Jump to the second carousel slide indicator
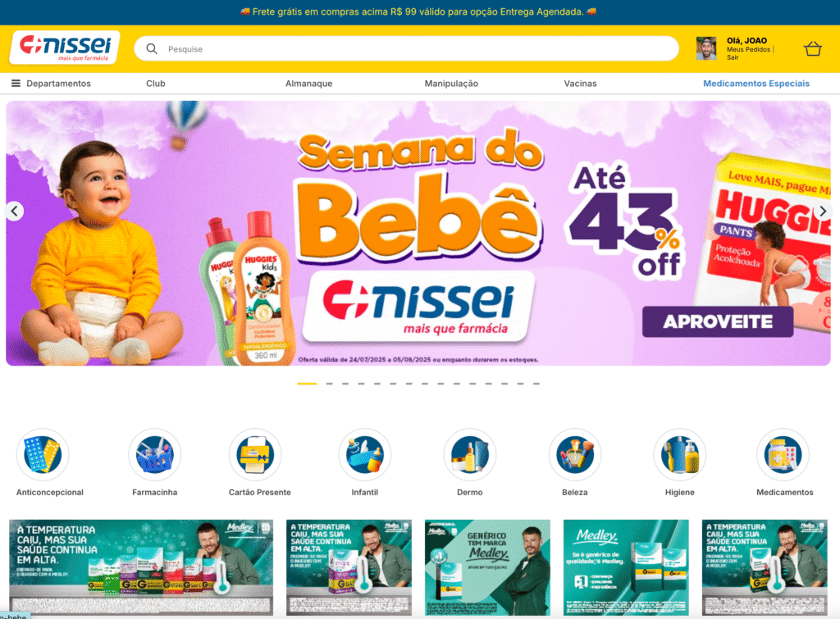The image size is (840, 619). coord(330,384)
